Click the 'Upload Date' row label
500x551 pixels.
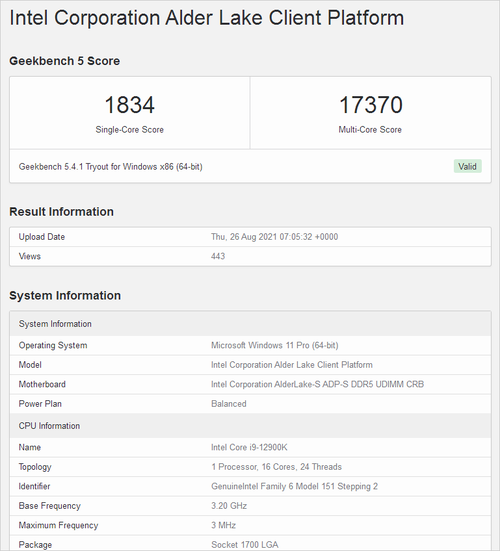click(x=42, y=237)
